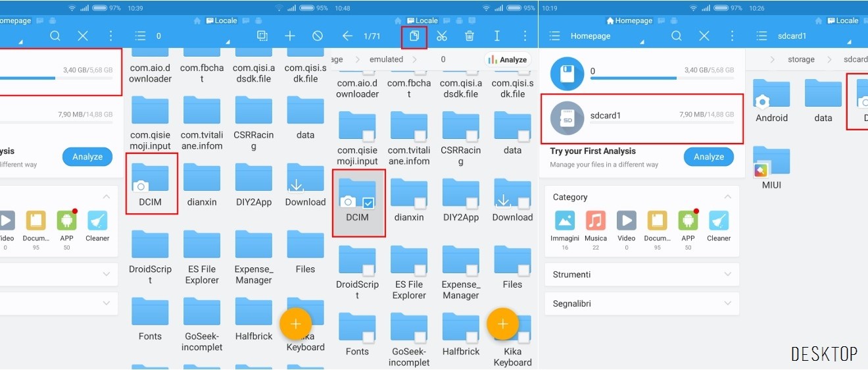Check the Fonts folder checkbox

tap(368, 337)
